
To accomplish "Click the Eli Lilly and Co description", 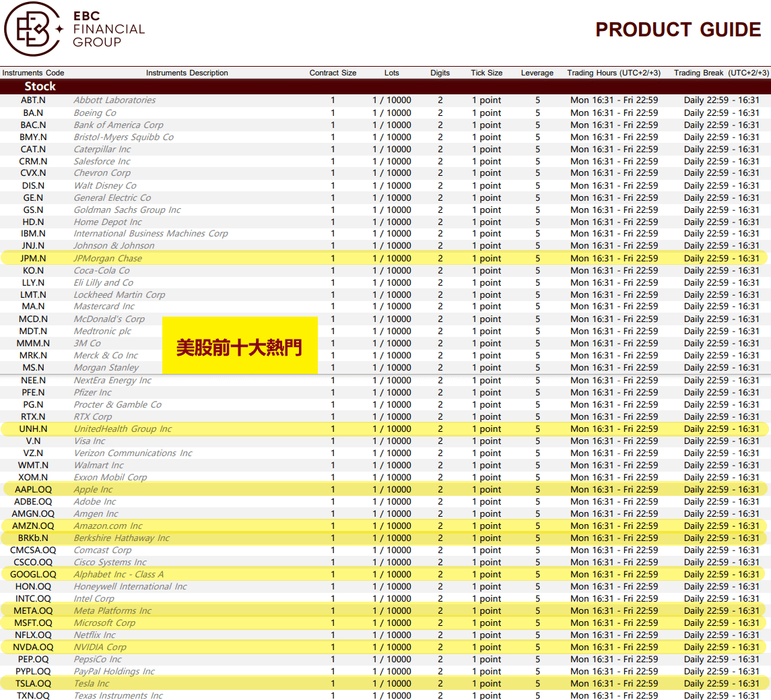I will tap(103, 283).
